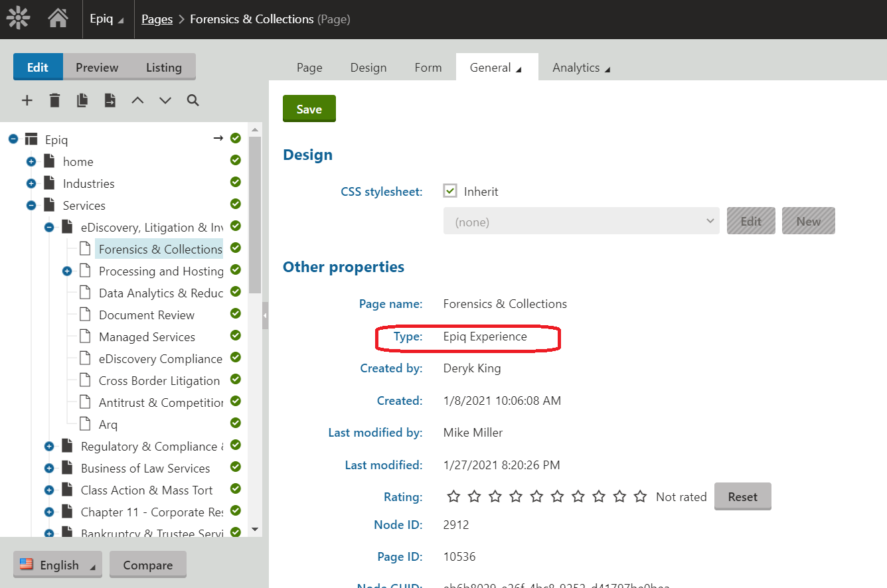Collapse the Services tree node
The height and width of the screenshot is (588, 887).
pos(31,206)
